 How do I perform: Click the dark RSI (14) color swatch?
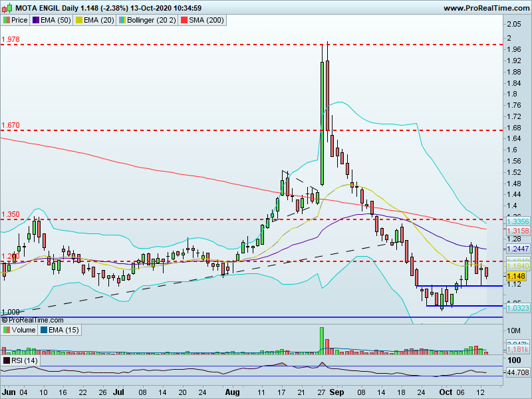7,360
